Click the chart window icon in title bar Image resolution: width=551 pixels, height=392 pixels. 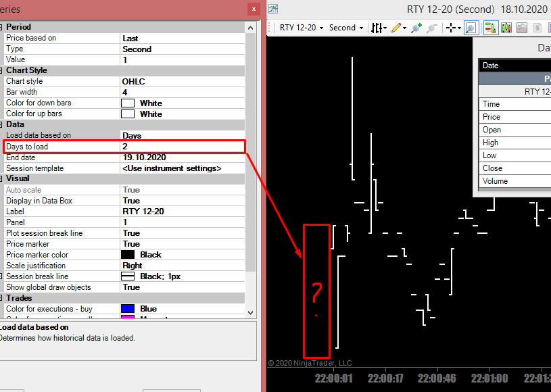pyautogui.click(x=273, y=9)
